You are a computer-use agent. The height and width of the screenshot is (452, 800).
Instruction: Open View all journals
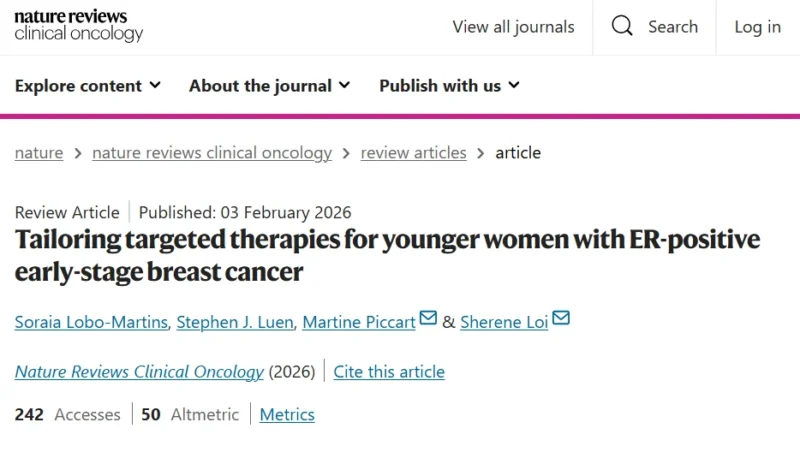pos(513,27)
